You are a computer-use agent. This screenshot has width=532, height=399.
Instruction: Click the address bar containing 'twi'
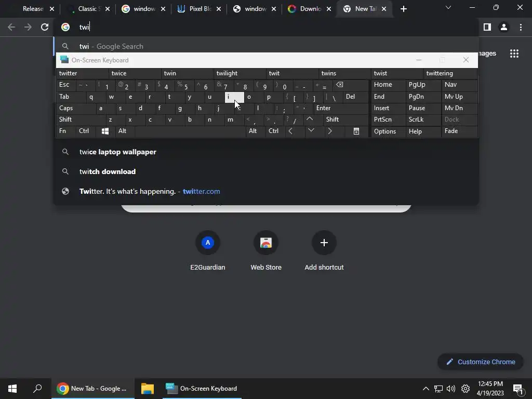(266, 27)
